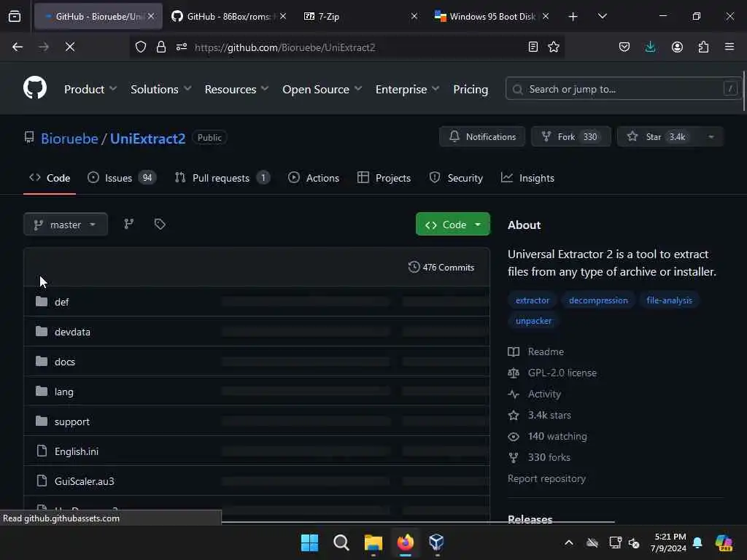747x560 pixels.
Task: Open the master branch selector dropdown
Action: [x=66, y=225]
